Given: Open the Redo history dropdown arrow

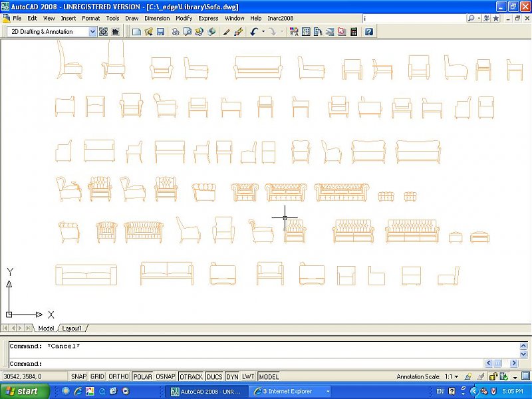Looking at the screenshot, I should (281, 32).
